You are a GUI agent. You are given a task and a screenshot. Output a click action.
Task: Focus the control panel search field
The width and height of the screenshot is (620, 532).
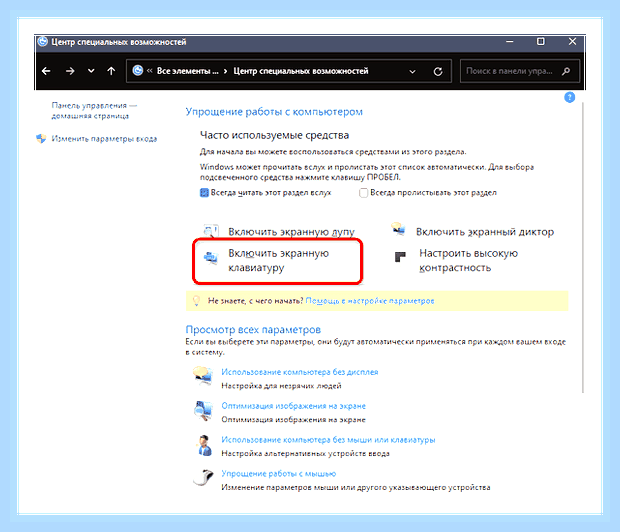click(x=520, y=71)
